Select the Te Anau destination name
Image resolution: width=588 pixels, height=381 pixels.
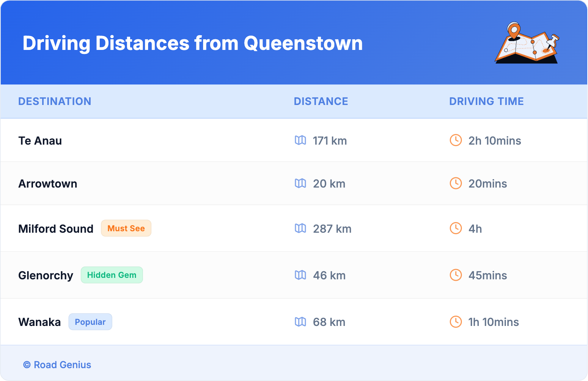coord(40,141)
